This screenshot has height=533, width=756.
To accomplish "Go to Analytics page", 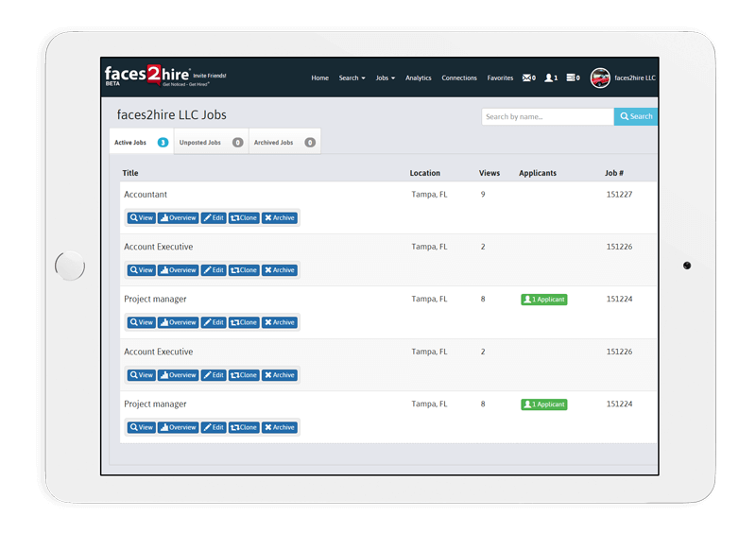I will 418,78.
